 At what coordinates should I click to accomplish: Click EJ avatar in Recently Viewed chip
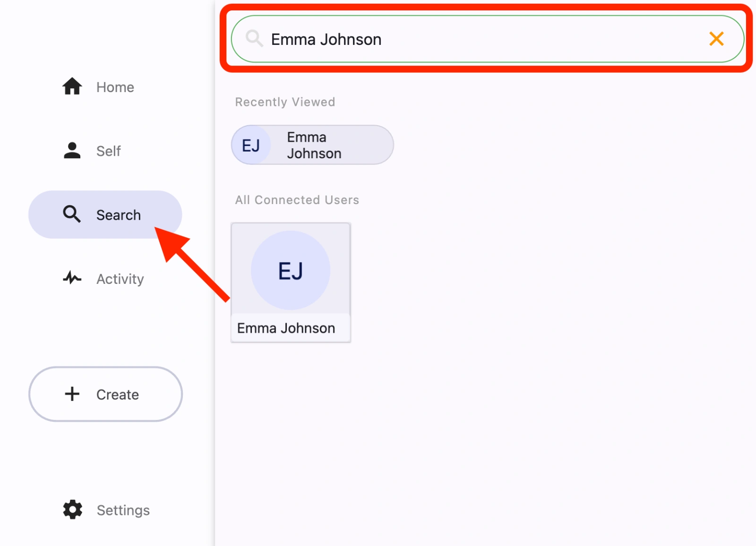(251, 145)
